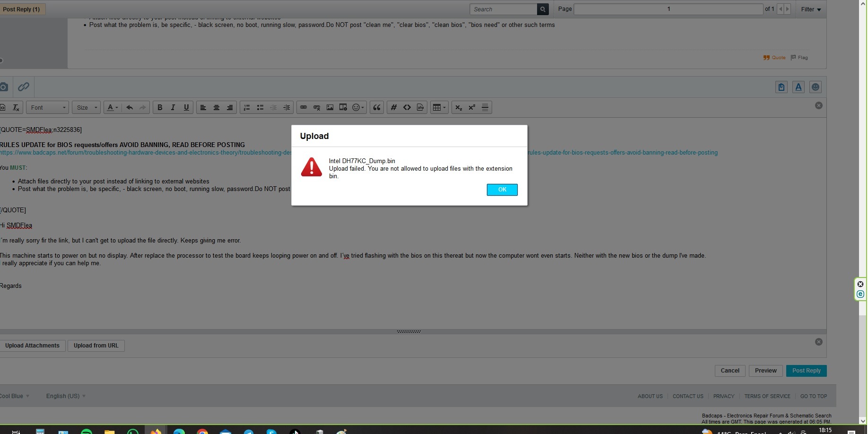Align text right in the editor
This screenshot has width=868, height=434.
coord(230,108)
